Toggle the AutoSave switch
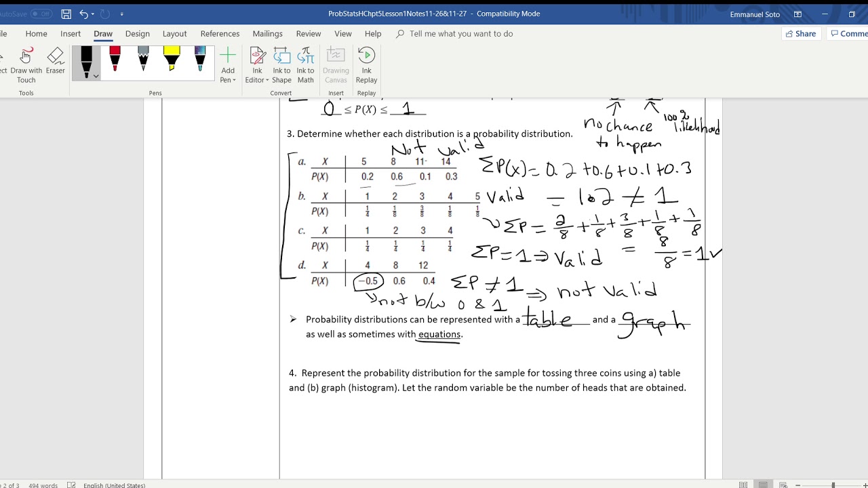868x488 pixels. [x=41, y=14]
